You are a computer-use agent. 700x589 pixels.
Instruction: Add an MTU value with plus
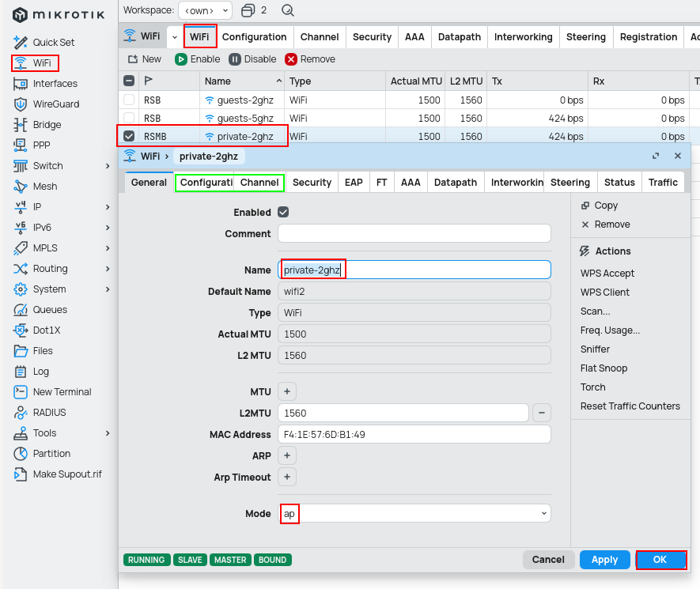pos(287,391)
